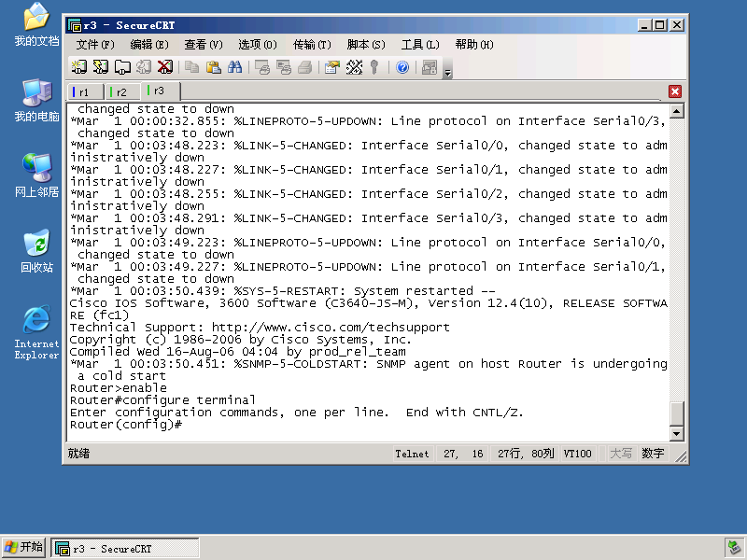Image resolution: width=747 pixels, height=560 pixels.
Task: Open the 选项(O) menu
Action: 258,45
